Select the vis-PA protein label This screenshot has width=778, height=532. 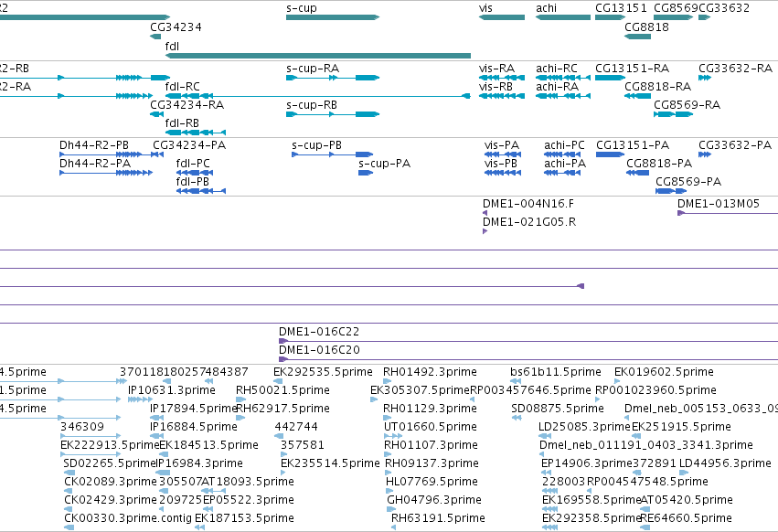pos(502,145)
